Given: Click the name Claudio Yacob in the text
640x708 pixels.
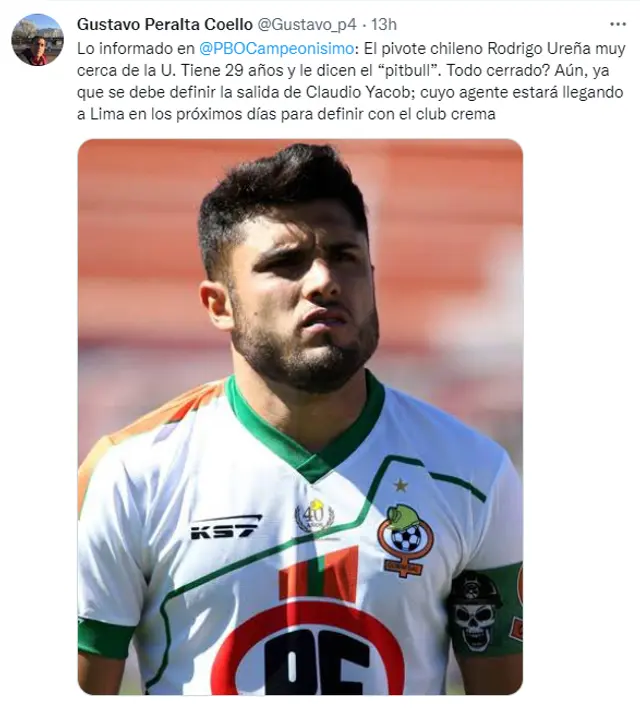Looking at the screenshot, I should 361,92.
